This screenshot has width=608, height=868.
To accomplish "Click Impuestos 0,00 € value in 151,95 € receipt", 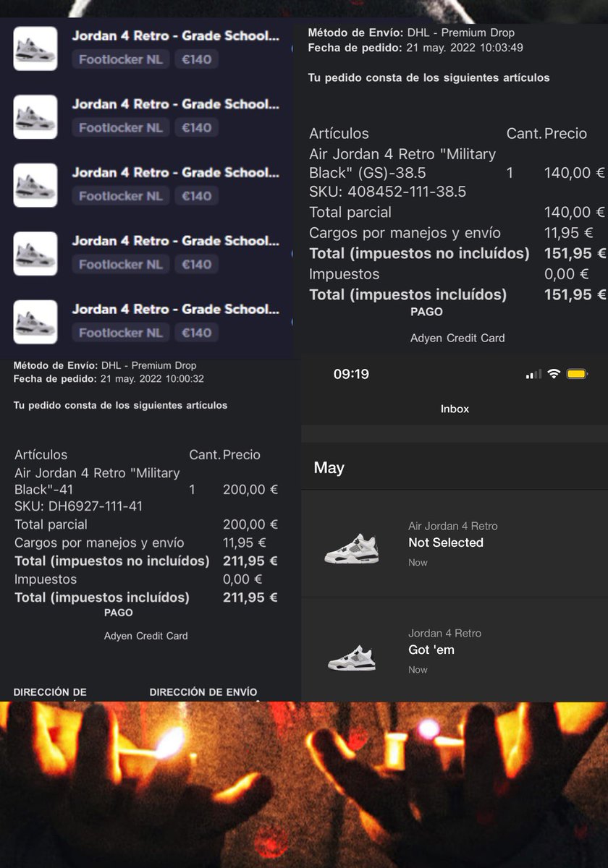I will tap(566, 274).
